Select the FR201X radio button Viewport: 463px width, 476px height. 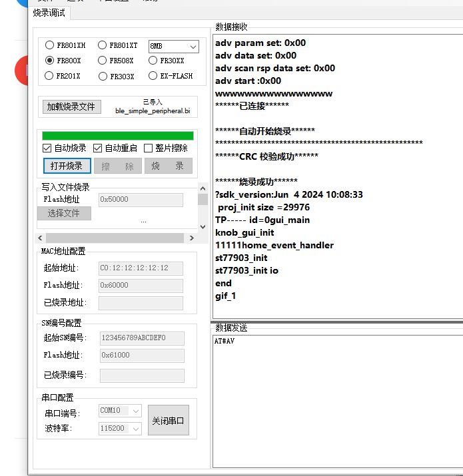tap(50, 76)
